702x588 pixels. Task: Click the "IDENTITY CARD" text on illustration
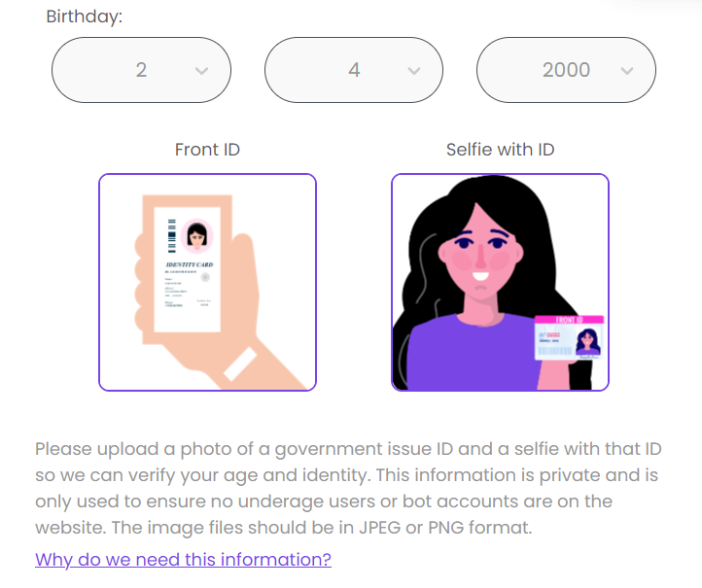coord(189,264)
